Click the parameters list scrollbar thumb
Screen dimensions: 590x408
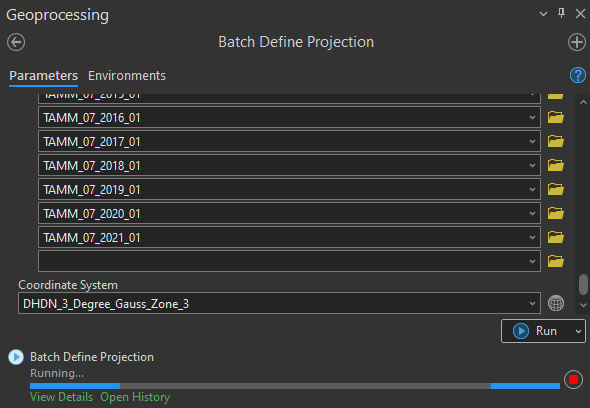[583, 285]
